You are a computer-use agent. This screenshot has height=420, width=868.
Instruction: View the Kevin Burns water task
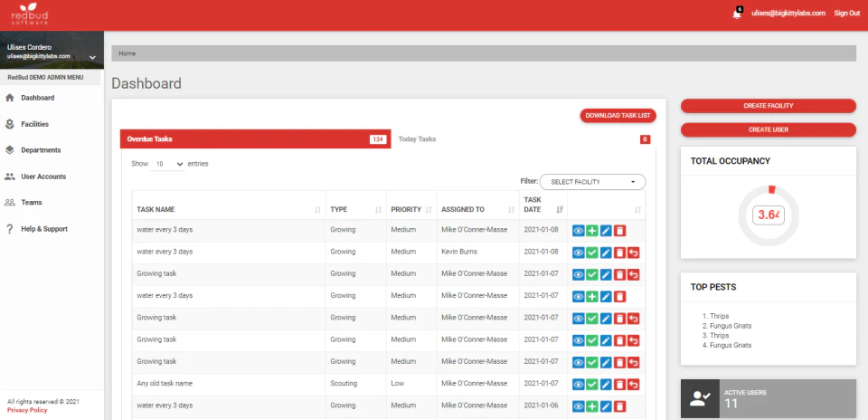tap(579, 253)
